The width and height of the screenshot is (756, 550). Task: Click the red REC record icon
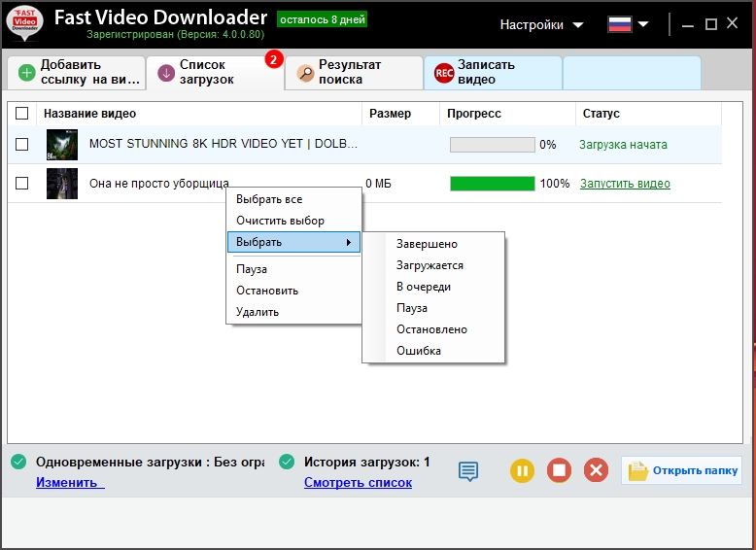pyautogui.click(x=443, y=73)
